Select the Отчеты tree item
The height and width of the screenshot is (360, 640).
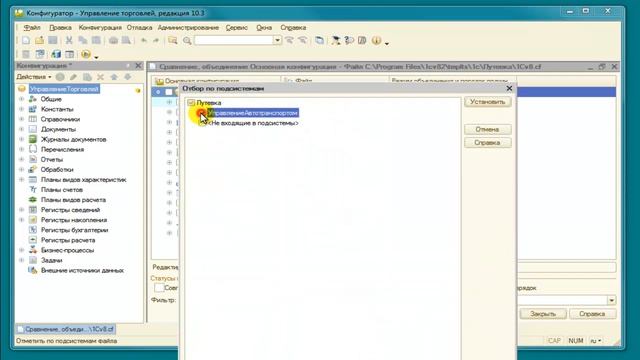(x=52, y=160)
